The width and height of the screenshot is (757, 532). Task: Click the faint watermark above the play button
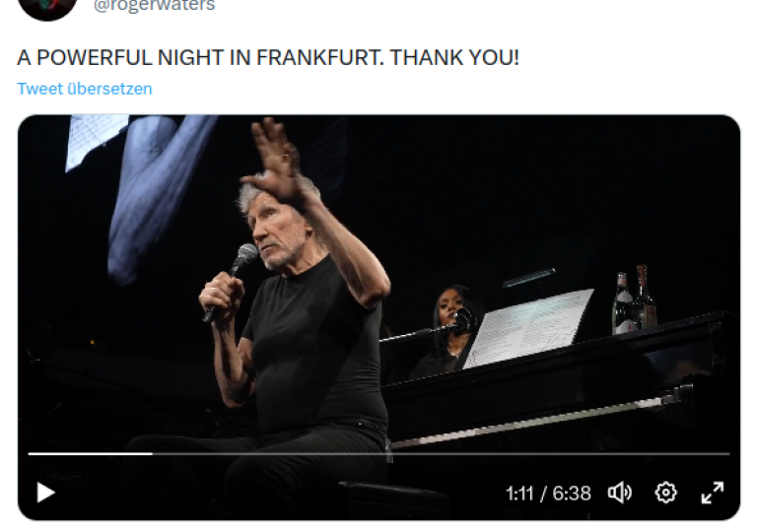coord(64,477)
